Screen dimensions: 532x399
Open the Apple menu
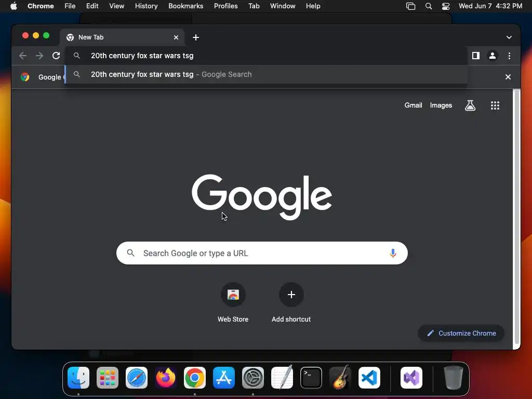14,6
